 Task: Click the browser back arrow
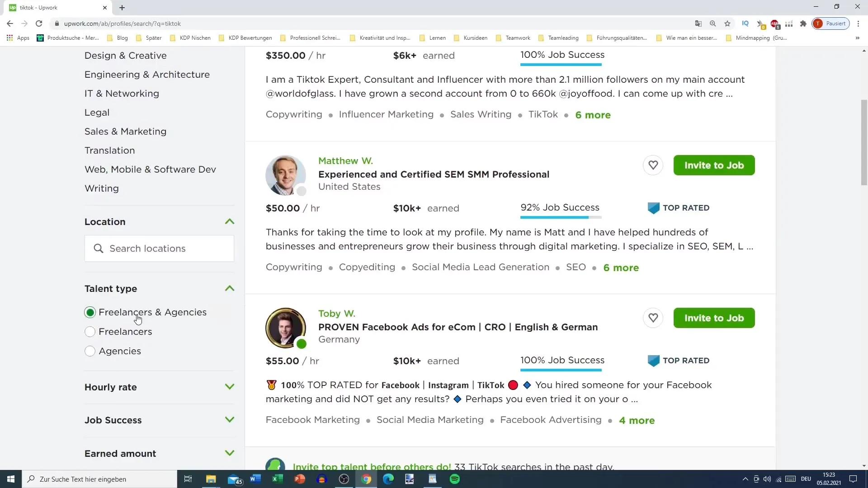[10, 23]
